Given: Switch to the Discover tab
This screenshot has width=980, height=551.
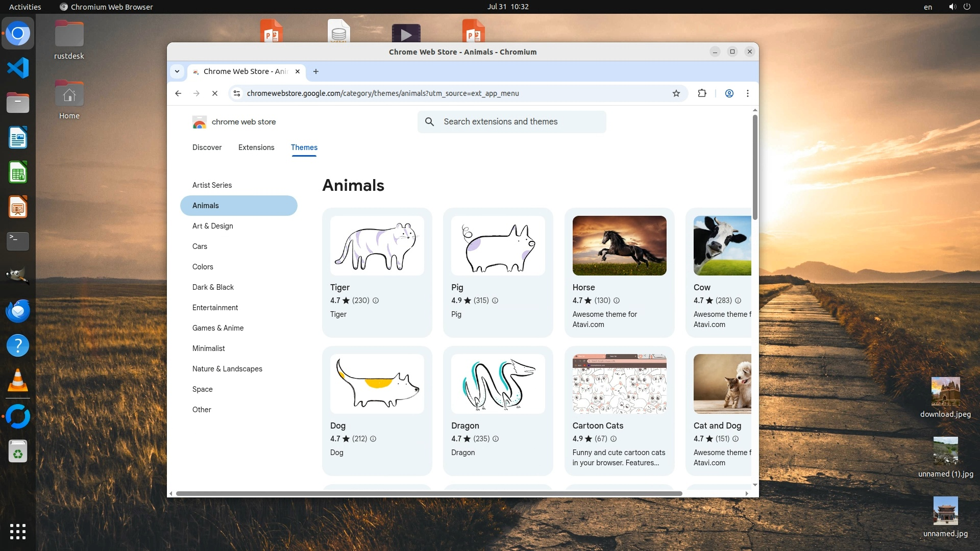Looking at the screenshot, I should pyautogui.click(x=207, y=147).
